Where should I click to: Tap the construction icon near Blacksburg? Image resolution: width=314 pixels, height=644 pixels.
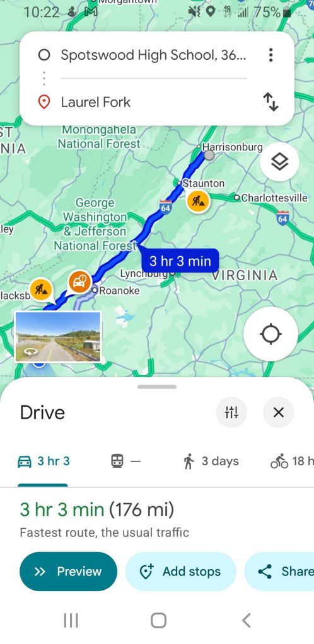tap(41, 290)
